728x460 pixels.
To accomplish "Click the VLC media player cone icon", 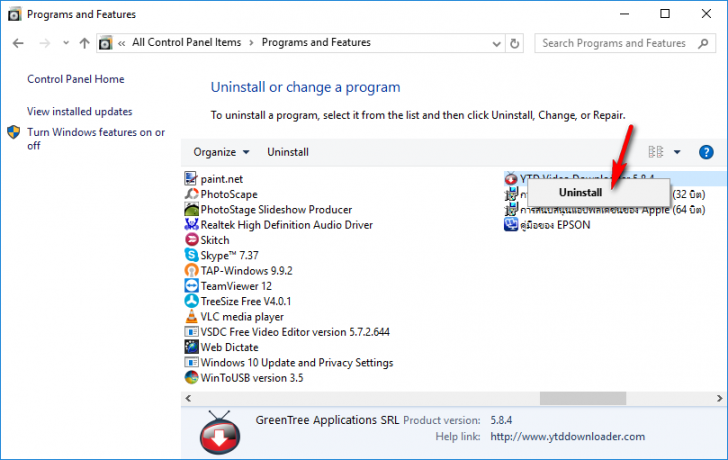I will click(x=191, y=317).
